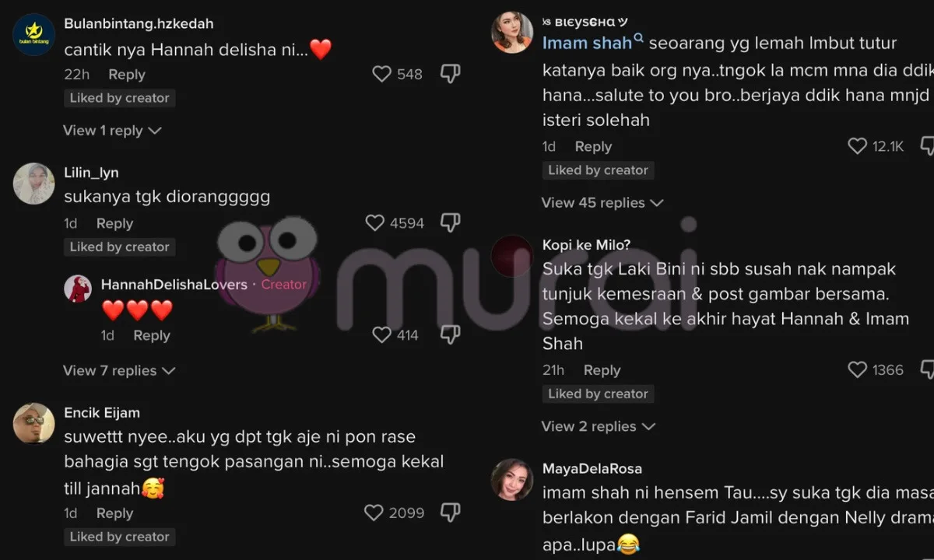
Task: Expand View 45 replies thread
Action: (602, 203)
